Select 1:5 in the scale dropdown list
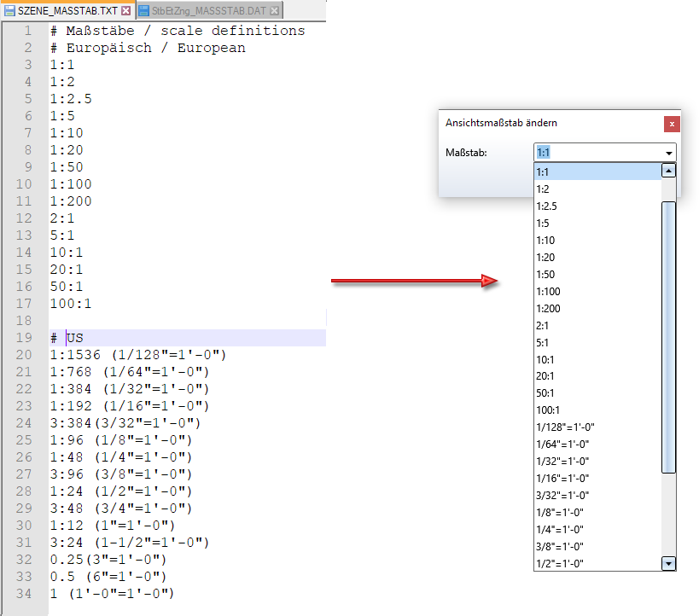This screenshot has height=616, width=699. tap(597, 224)
